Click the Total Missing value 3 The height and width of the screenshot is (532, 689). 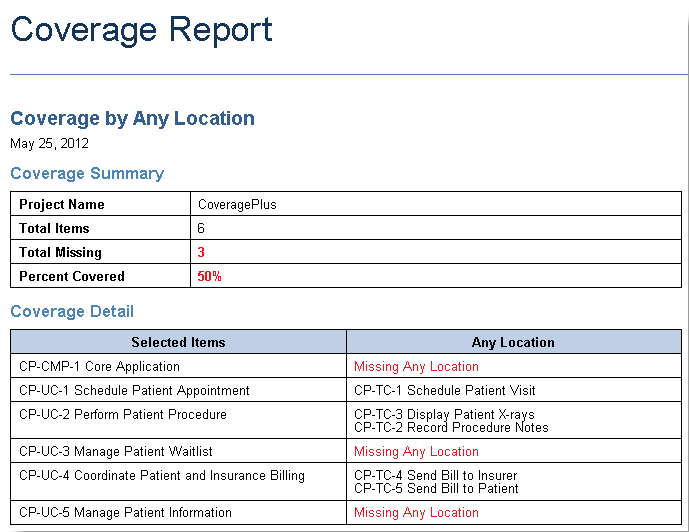click(201, 252)
